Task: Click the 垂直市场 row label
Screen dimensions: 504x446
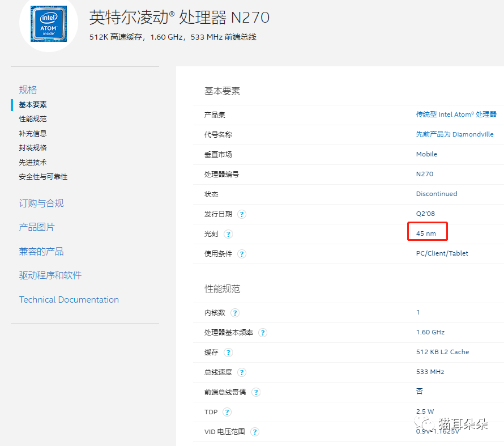Action: (218, 155)
